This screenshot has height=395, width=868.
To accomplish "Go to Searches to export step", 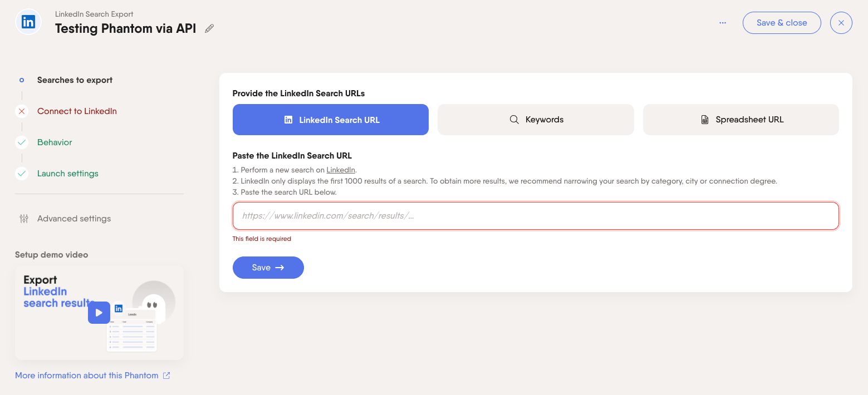I will point(75,80).
